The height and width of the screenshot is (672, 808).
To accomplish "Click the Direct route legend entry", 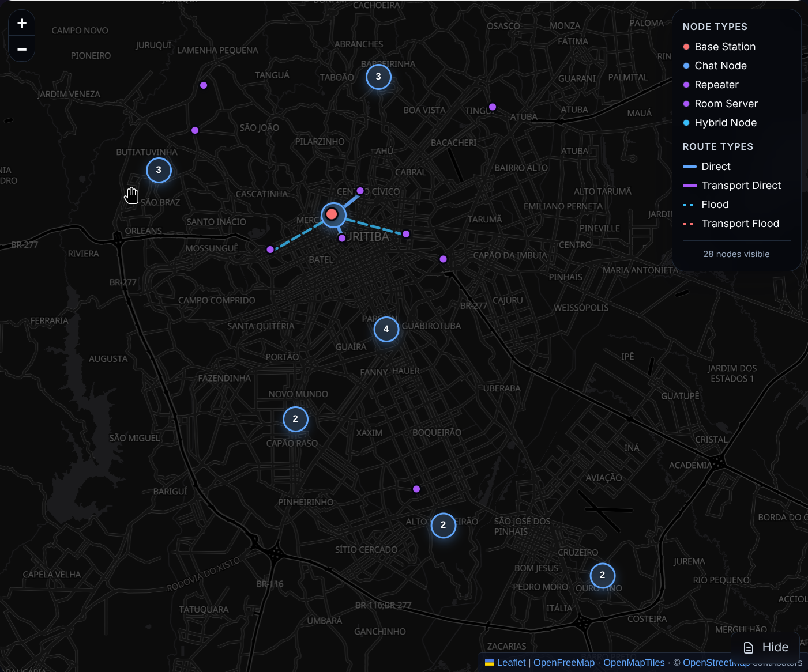I will [706, 167].
